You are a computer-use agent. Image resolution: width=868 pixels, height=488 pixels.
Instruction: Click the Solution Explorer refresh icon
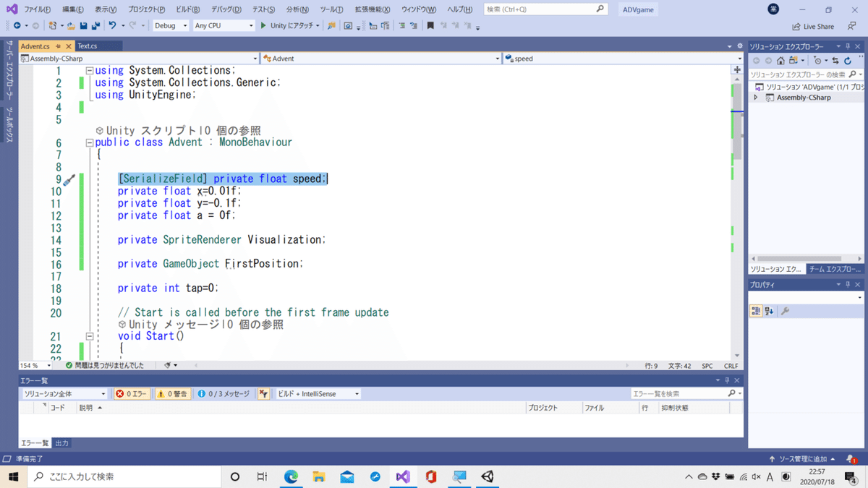pos(848,60)
